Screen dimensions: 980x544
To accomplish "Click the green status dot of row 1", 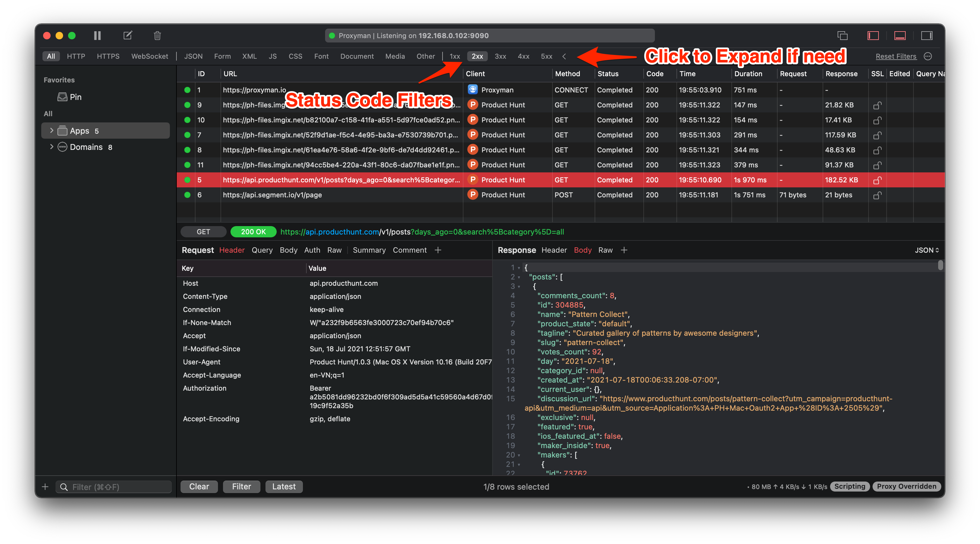I will click(187, 90).
